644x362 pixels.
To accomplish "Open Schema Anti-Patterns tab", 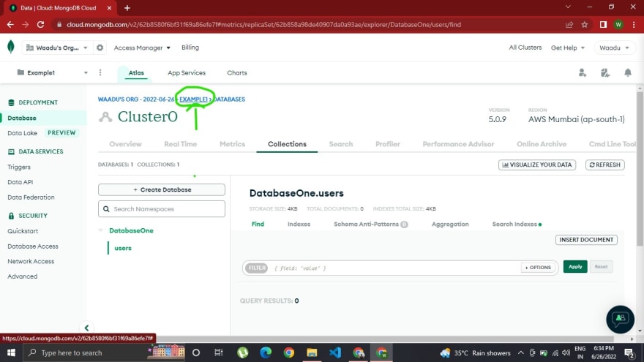I will pyautogui.click(x=370, y=224).
